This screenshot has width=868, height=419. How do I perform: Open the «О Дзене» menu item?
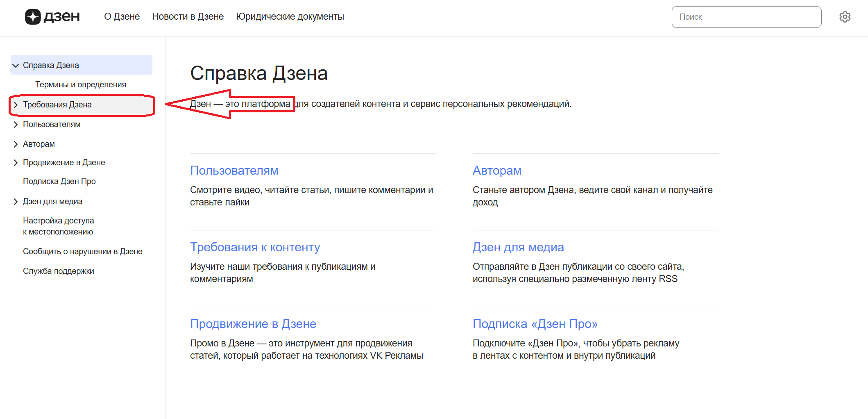click(122, 17)
